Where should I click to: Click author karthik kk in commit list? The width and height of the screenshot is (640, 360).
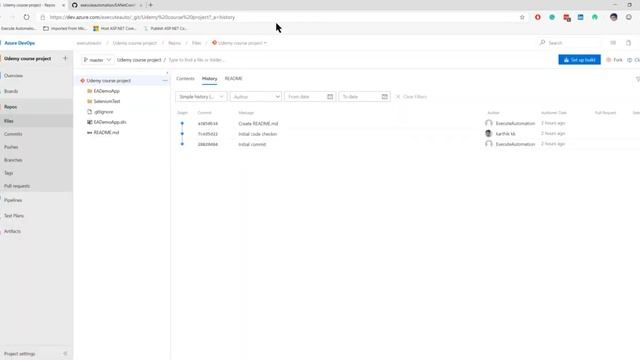tap(505, 134)
